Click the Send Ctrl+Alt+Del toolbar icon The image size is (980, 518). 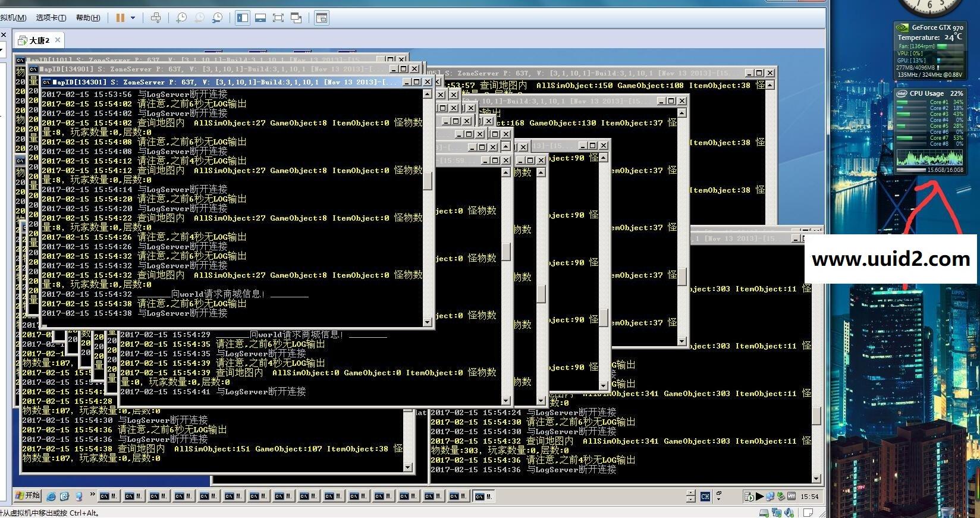tap(156, 18)
